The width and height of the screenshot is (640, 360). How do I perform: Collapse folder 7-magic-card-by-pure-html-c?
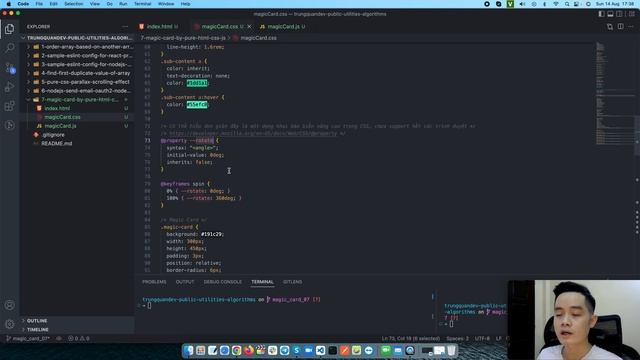(78, 100)
